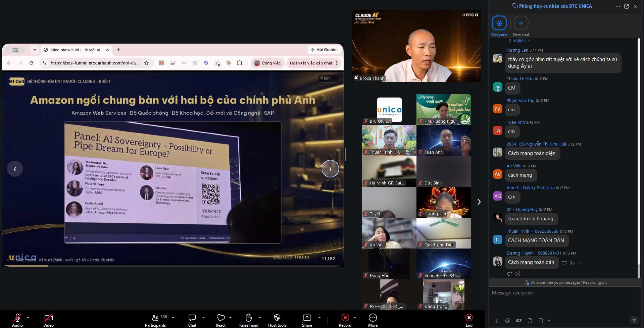Unmute the microphone with the Audio button

17,320
